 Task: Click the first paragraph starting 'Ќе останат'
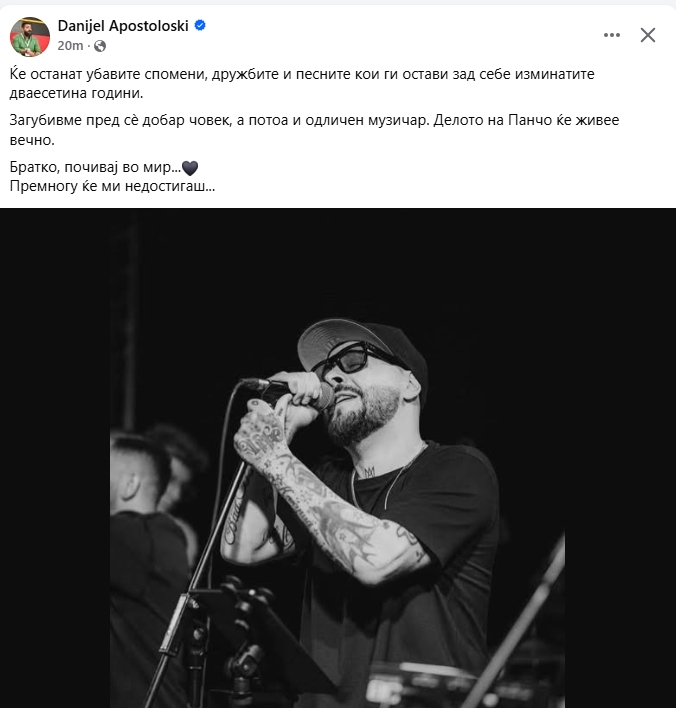pos(302,84)
